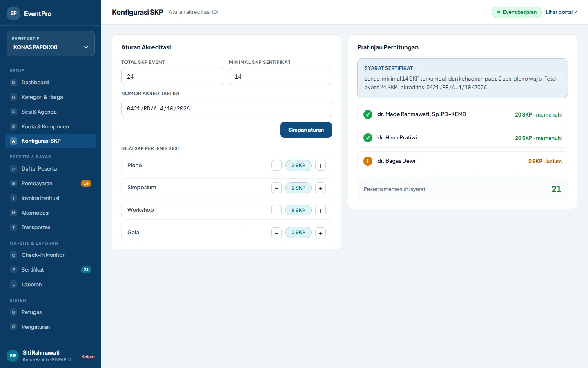
Task: Click the Check-in Monitor letter icon
Action: pos(13,255)
